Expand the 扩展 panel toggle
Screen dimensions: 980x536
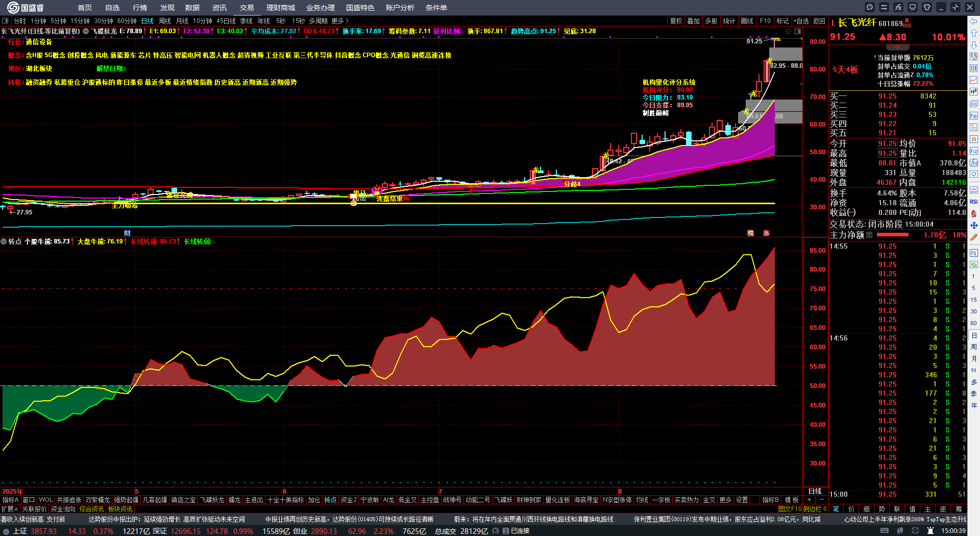click(10, 509)
